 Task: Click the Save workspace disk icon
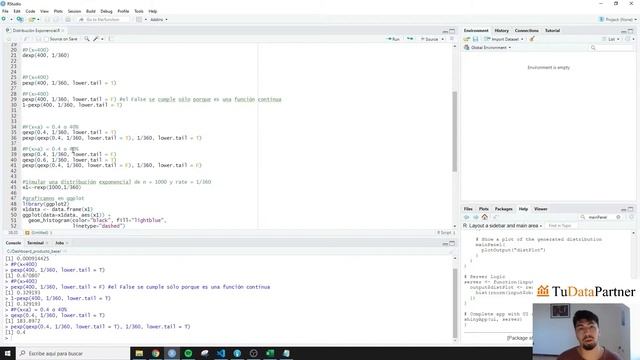pyautogui.click(x=476, y=39)
